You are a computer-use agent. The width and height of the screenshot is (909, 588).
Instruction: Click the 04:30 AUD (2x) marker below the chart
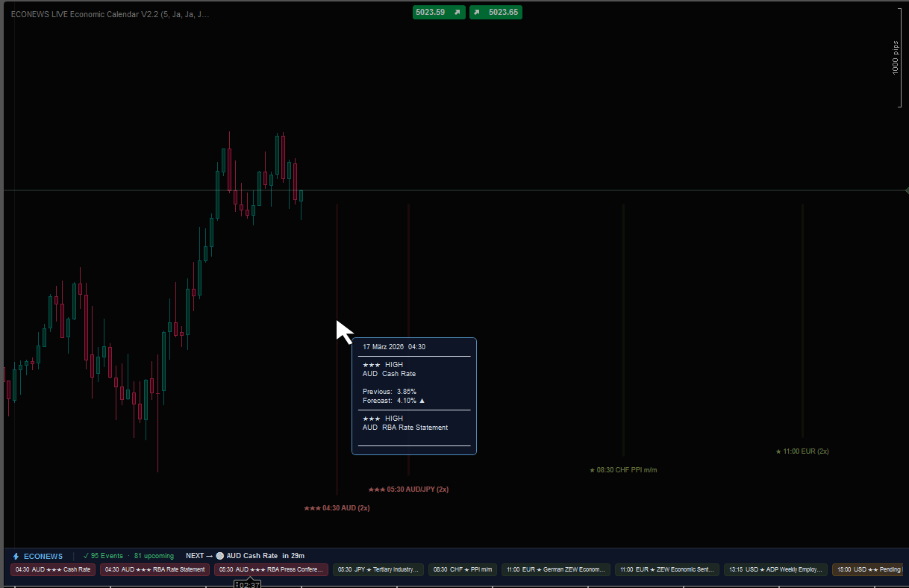click(x=337, y=507)
